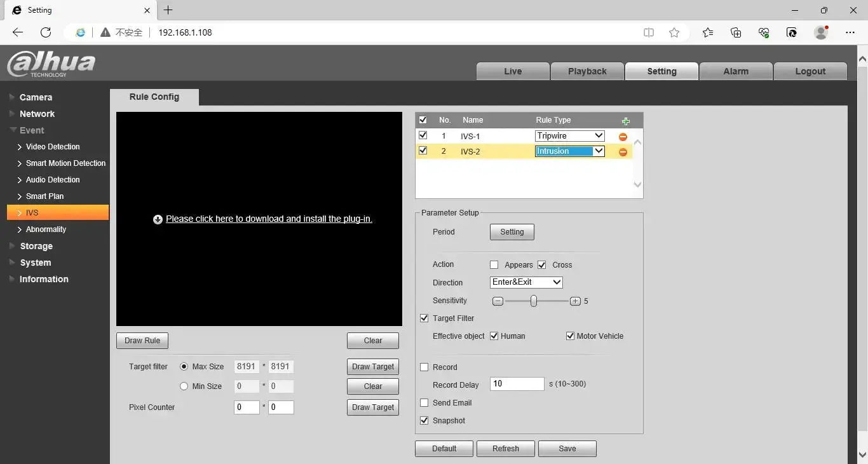Expand the Network menu section
The image size is (868, 464).
[37, 114]
